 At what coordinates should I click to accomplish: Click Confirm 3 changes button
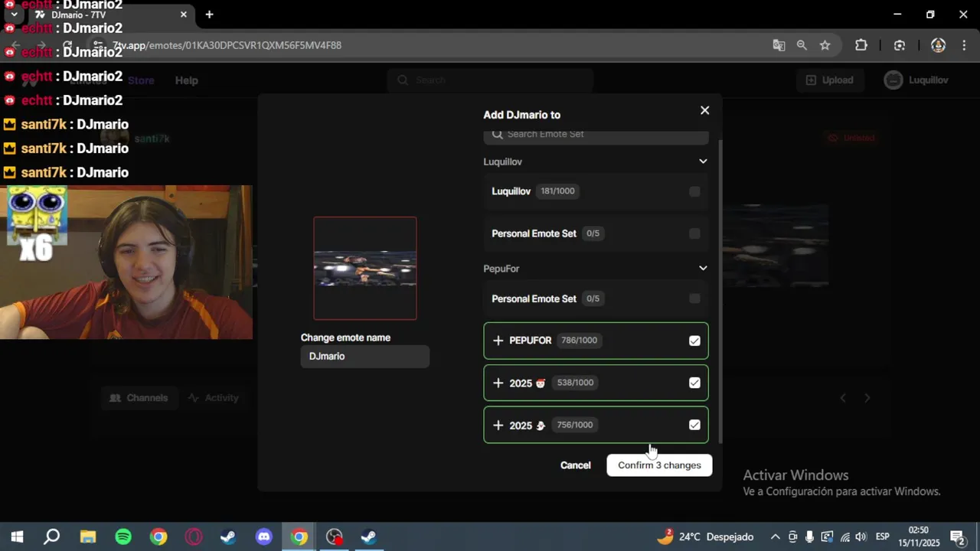pyautogui.click(x=659, y=465)
